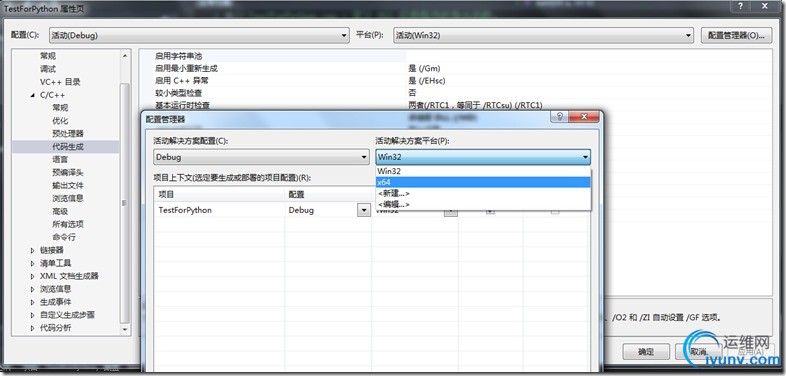Select 所有选项 under C/C++
The width and height of the screenshot is (786, 376).
pyautogui.click(x=68, y=224)
